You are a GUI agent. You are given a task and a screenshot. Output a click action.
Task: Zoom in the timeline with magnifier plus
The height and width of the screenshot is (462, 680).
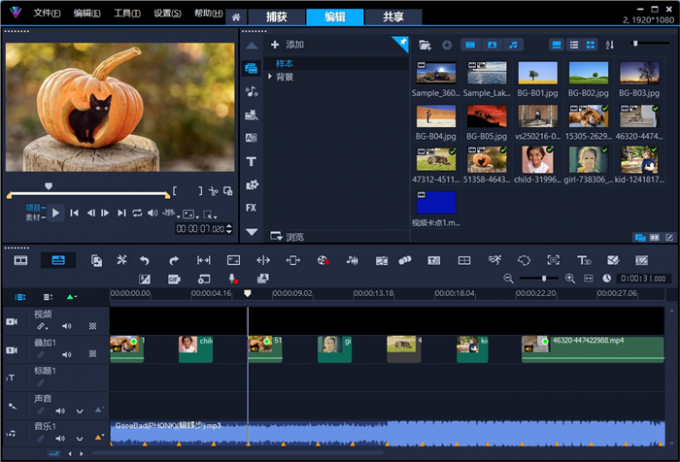[570, 279]
